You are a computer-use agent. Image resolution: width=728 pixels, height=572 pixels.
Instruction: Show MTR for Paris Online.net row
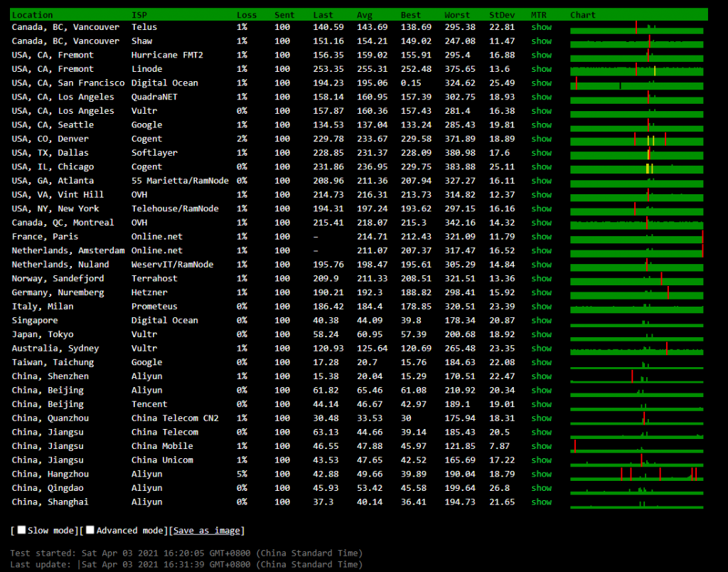(541, 237)
